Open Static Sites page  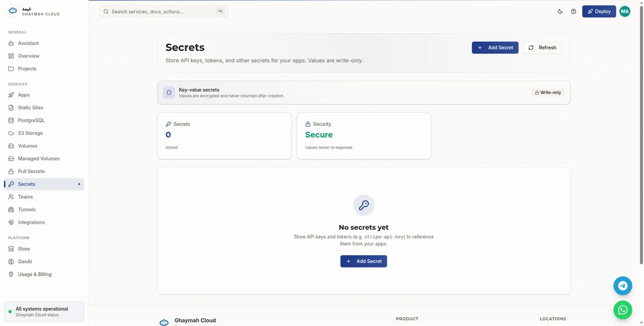[44, 108]
